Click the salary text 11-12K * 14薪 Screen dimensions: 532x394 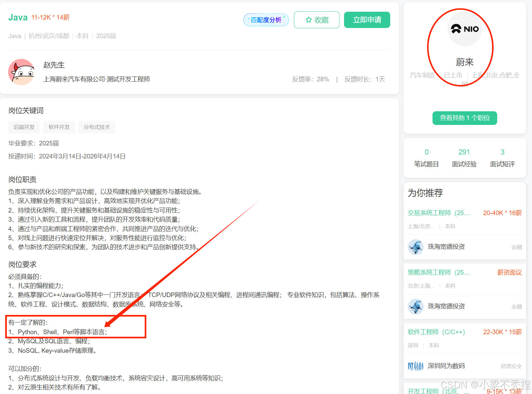click(x=50, y=18)
